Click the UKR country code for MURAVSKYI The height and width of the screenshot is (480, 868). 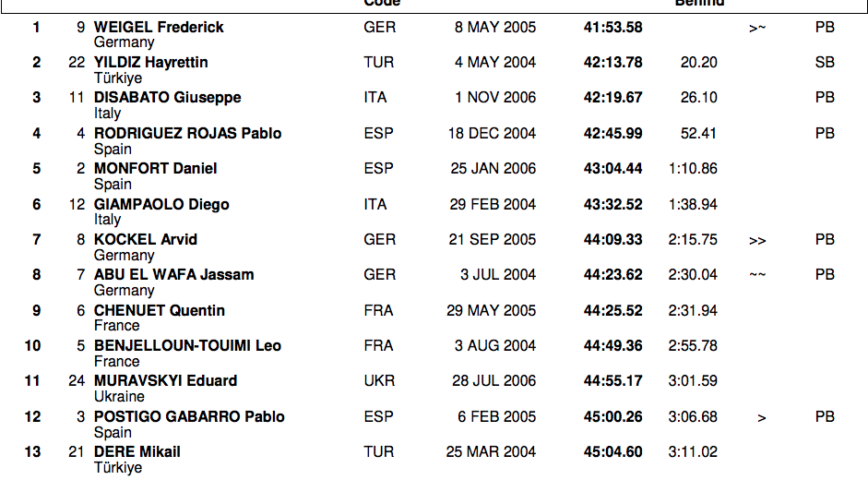coord(379,381)
